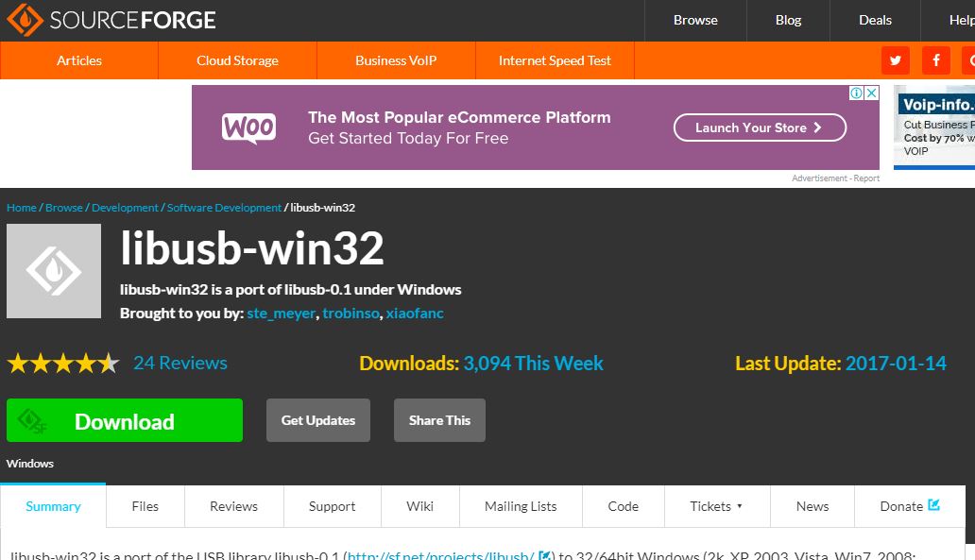Click the SourceForge logo in the header

[111, 20]
